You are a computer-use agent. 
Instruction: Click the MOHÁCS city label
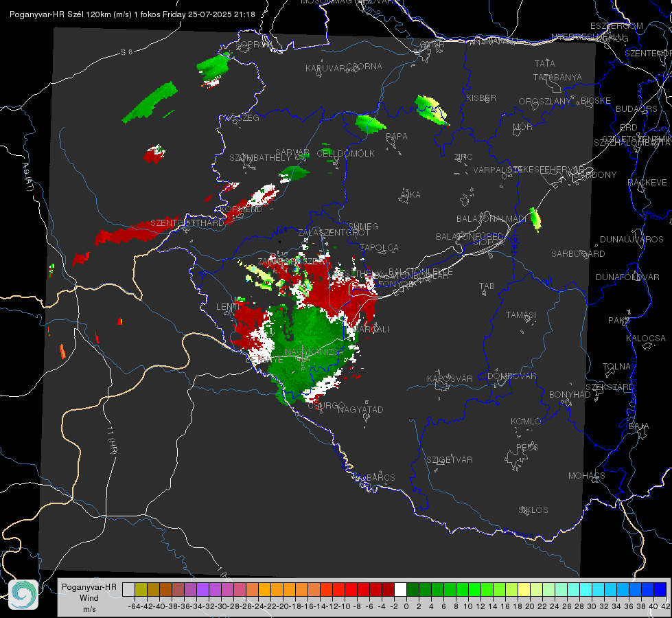tap(586, 476)
